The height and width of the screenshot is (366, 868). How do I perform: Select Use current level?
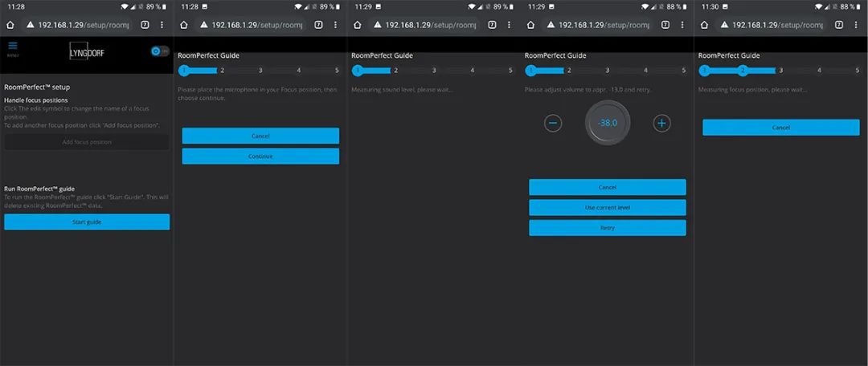click(607, 207)
